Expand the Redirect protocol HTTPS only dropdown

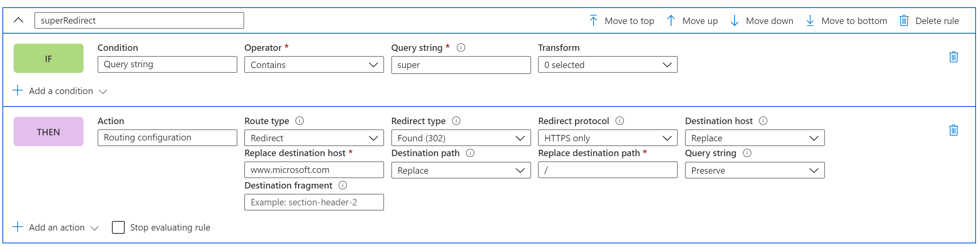[x=608, y=138]
